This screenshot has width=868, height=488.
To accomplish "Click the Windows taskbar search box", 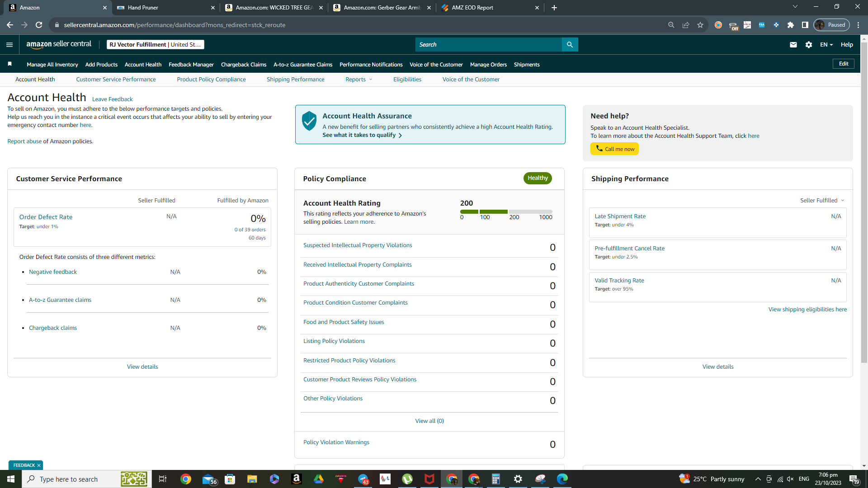I will (x=87, y=479).
